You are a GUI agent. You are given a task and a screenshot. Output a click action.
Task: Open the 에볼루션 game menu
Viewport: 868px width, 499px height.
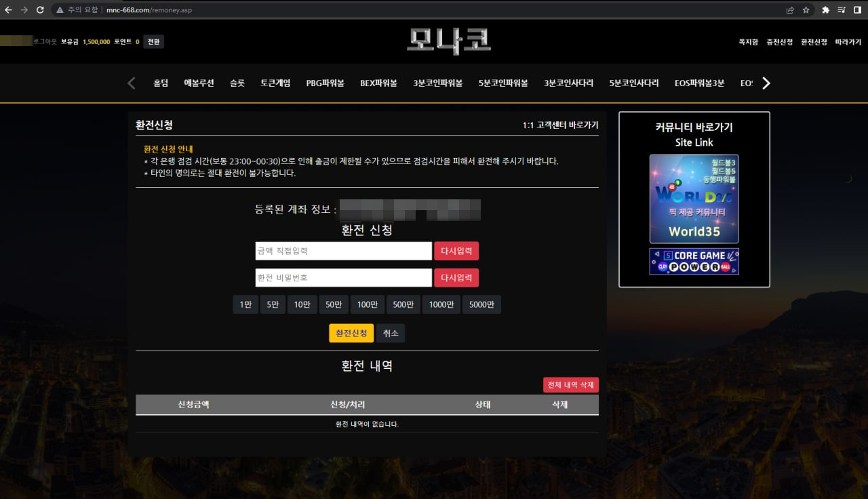pos(199,83)
